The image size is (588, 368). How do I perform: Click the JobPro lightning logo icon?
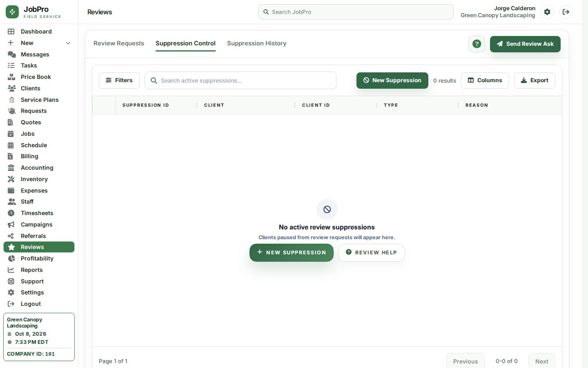[x=12, y=12]
